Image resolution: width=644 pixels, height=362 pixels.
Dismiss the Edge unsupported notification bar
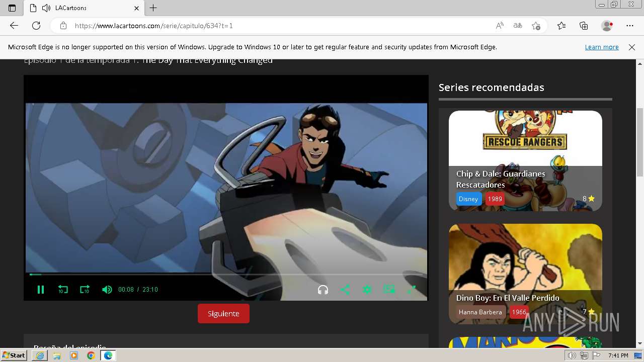tap(632, 47)
